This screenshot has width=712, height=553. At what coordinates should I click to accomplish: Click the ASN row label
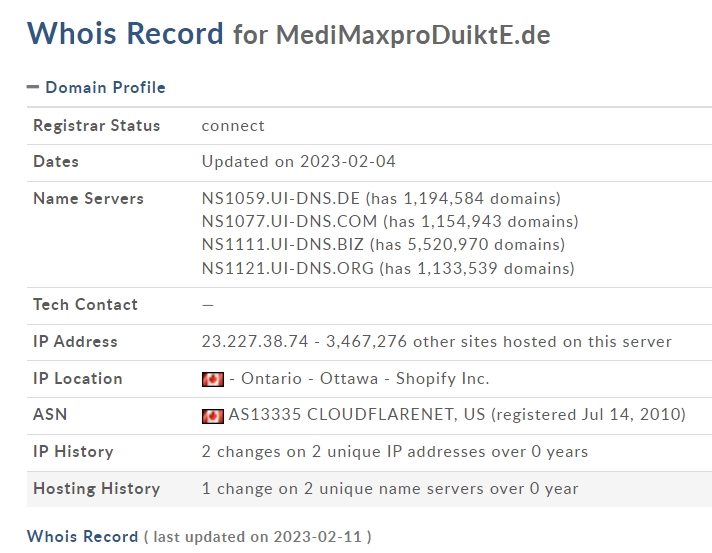[50, 415]
